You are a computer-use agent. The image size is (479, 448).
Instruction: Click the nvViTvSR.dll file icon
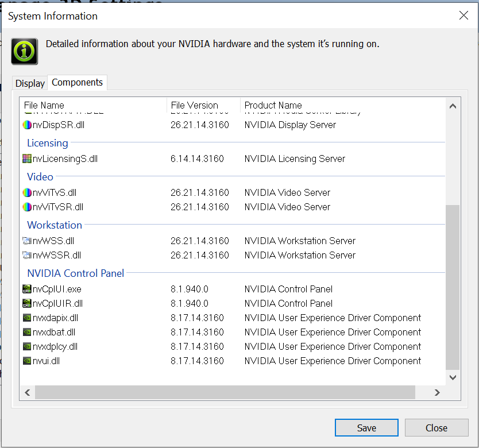[x=27, y=207]
